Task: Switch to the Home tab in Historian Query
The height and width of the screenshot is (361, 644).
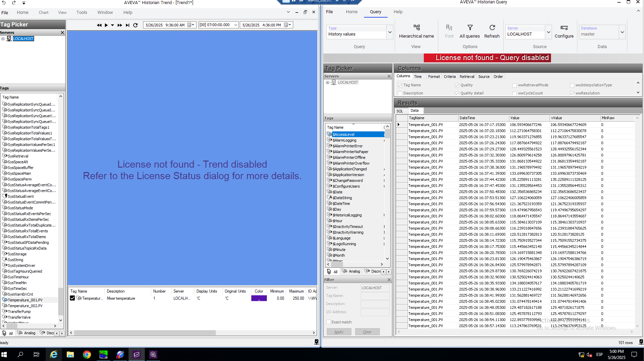Action: coord(352,12)
